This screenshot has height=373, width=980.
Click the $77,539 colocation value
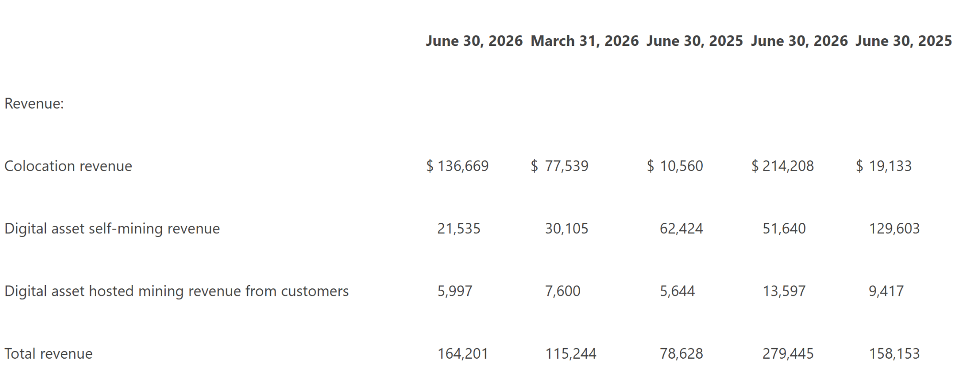point(560,166)
